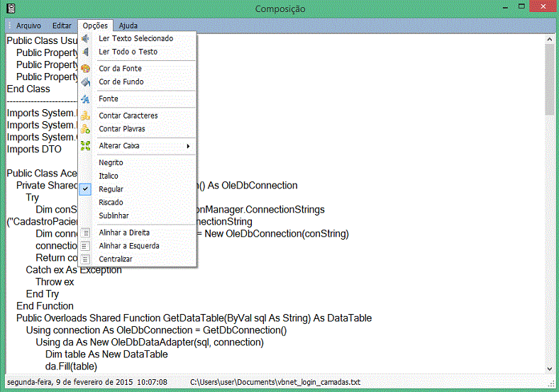The height and width of the screenshot is (392, 559).
Task: Enable Italico text style
Action: coord(109,176)
